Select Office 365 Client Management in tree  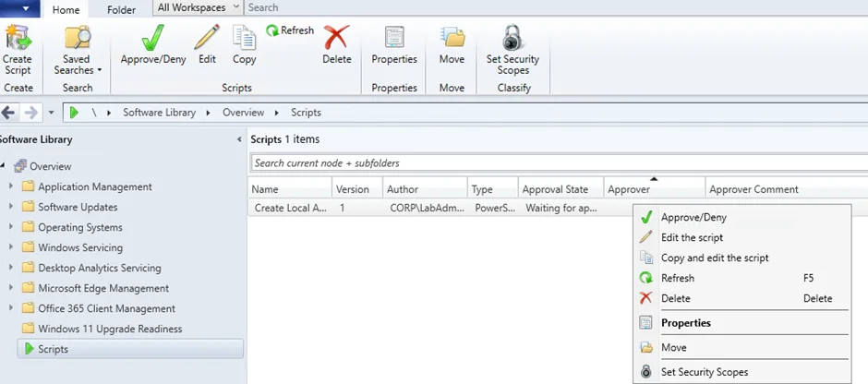click(x=106, y=308)
